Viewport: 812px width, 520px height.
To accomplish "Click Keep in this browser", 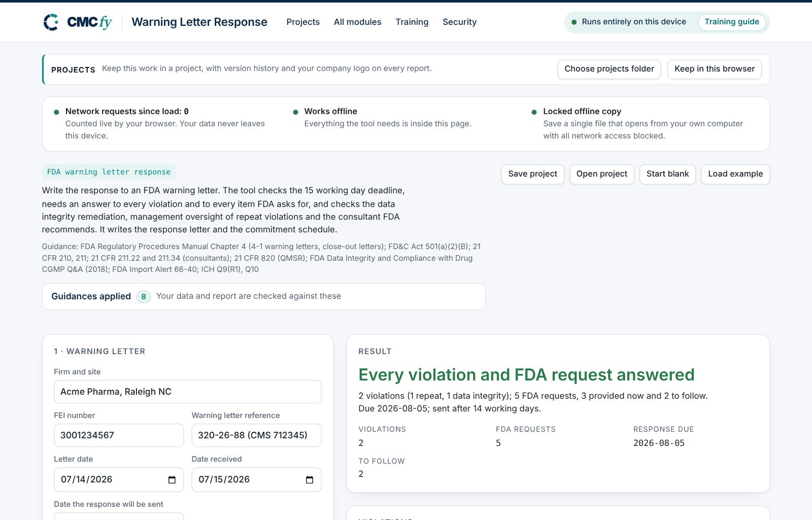I will point(714,69).
